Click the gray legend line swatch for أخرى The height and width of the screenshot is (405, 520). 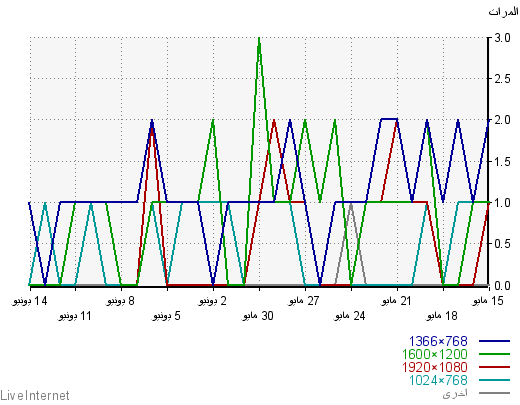coord(494,393)
